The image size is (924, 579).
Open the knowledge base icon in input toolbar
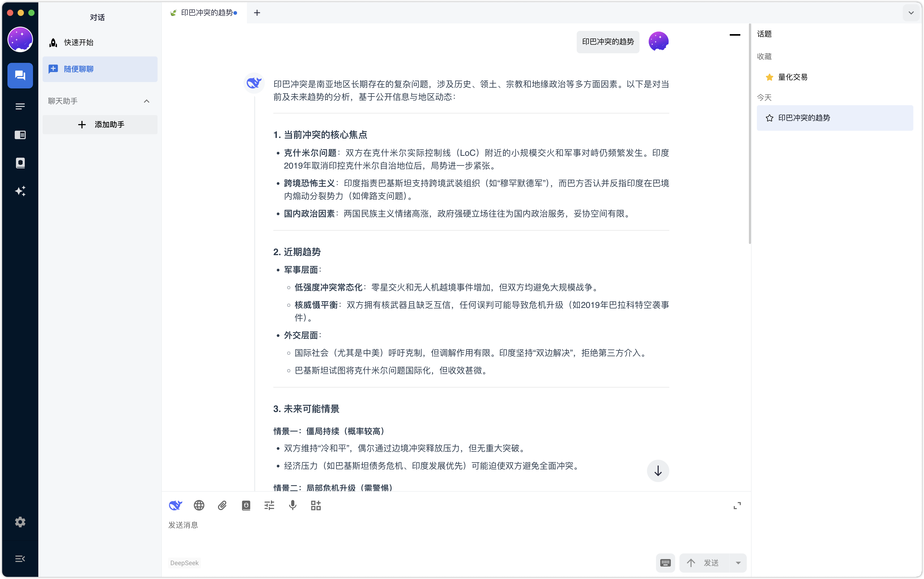pos(246,505)
